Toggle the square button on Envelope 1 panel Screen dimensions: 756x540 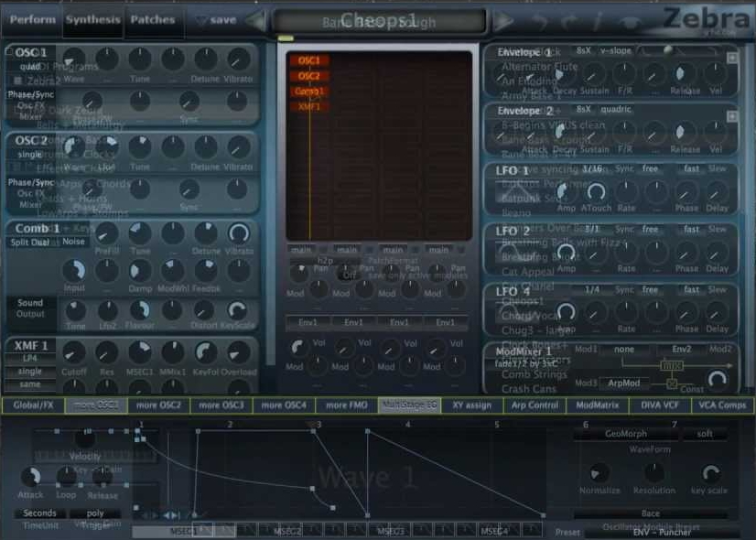(732, 58)
